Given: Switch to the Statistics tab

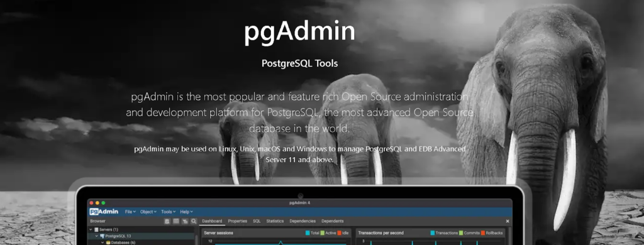Looking at the screenshot, I should click(x=275, y=221).
